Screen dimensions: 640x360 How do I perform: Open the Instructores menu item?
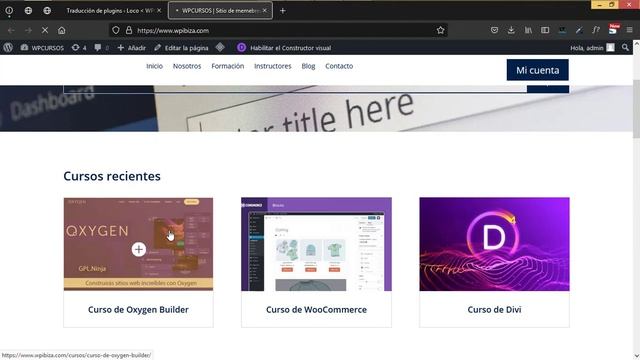[x=273, y=66]
